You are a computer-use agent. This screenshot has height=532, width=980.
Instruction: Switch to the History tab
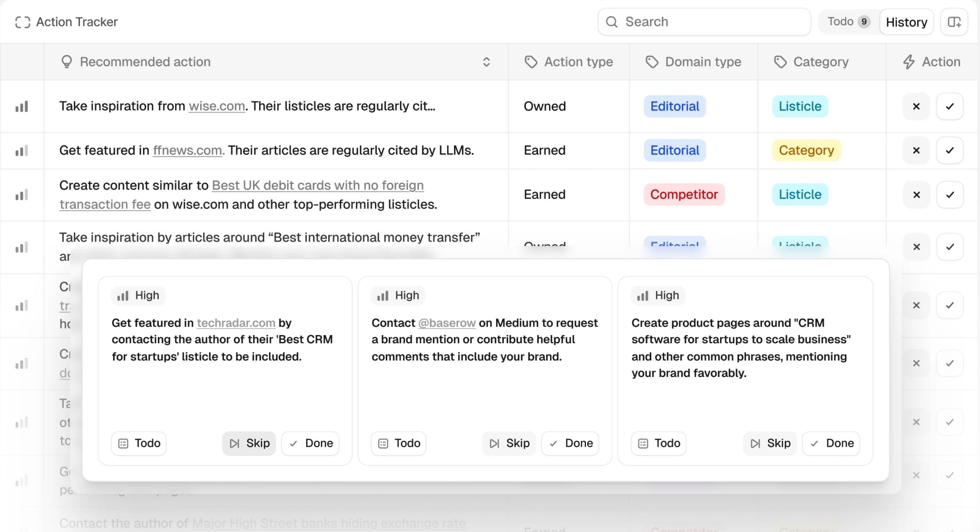point(906,22)
